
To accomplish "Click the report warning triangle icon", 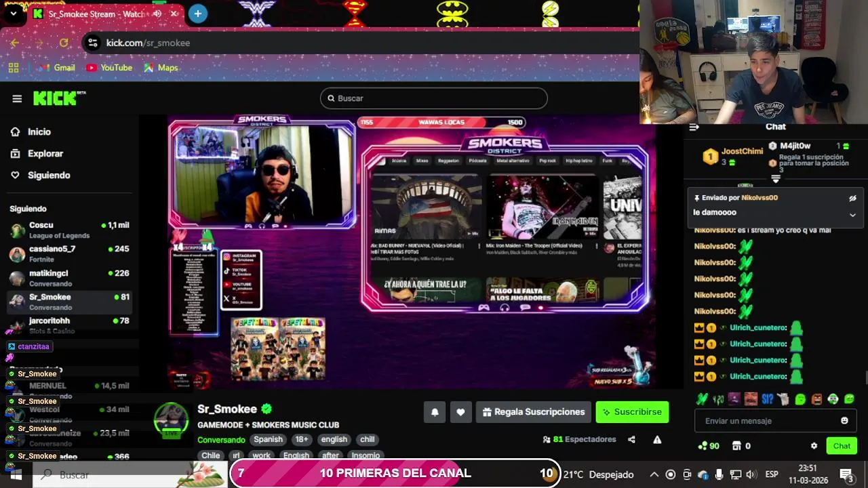I will pyautogui.click(x=657, y=439).
